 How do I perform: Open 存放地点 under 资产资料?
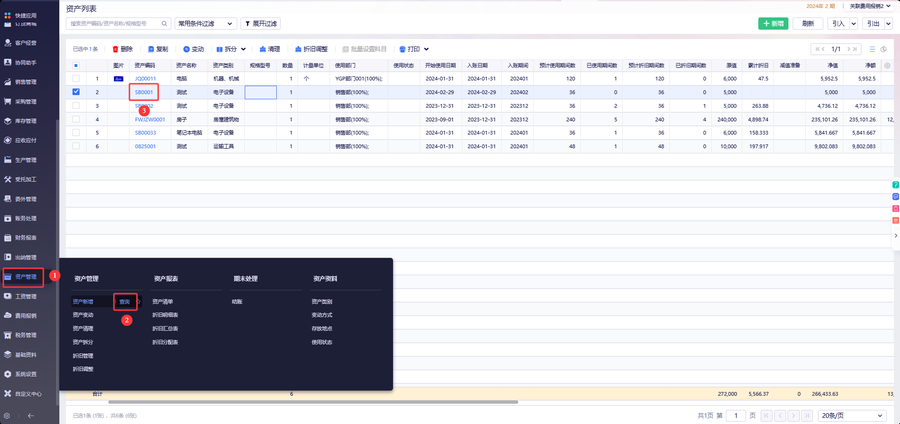(x=322, y=329)
